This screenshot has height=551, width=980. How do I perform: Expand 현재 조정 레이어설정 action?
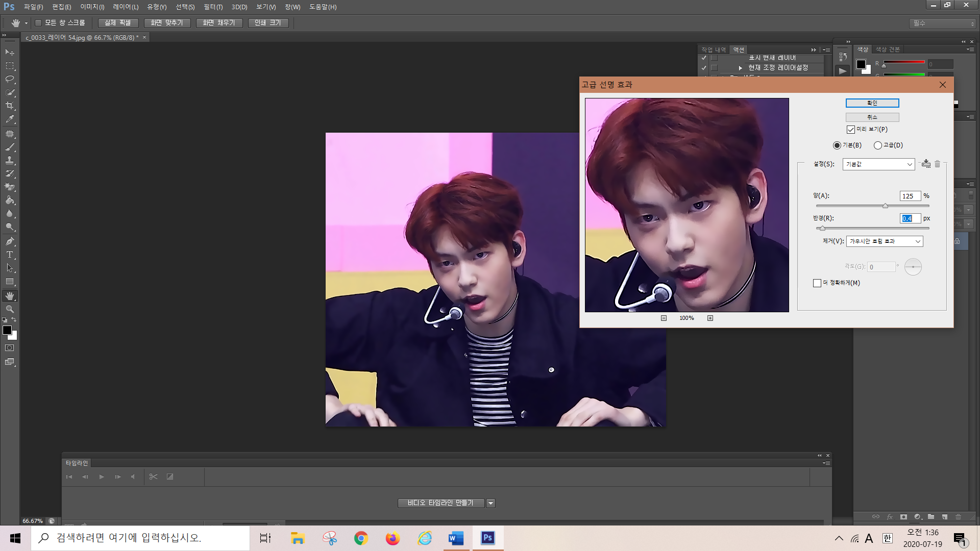pos(741,68)
